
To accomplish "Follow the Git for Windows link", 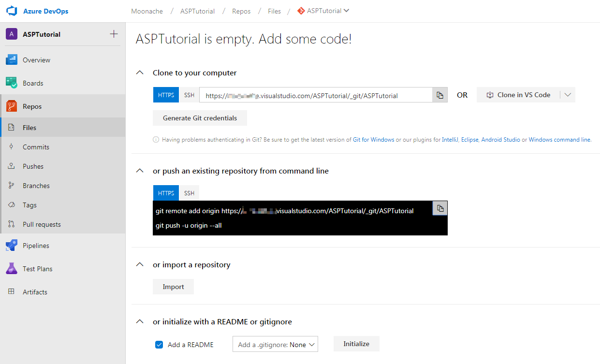I will click(373, 140).
